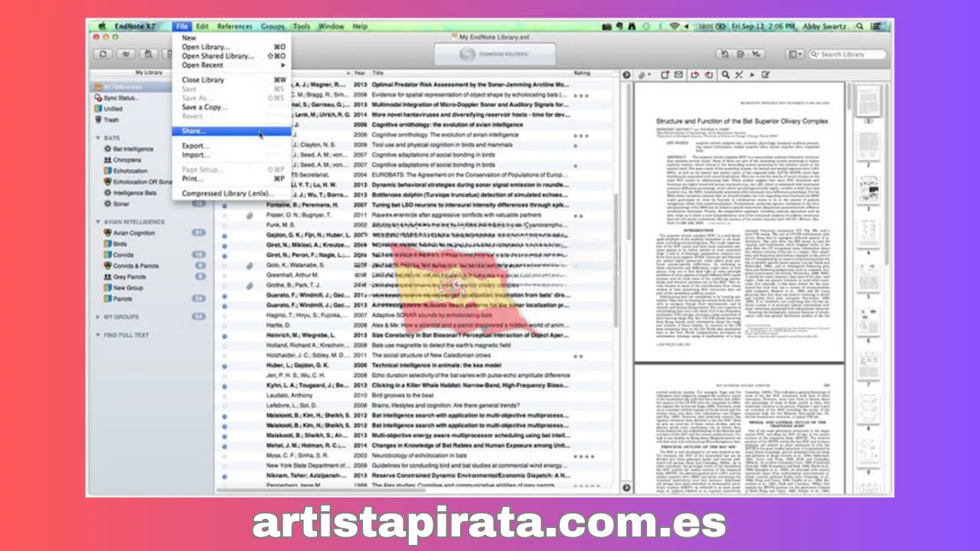Click the PDF magnifier search icon
The width and height of the screenshot is (980, 551).
coord(725,74)
